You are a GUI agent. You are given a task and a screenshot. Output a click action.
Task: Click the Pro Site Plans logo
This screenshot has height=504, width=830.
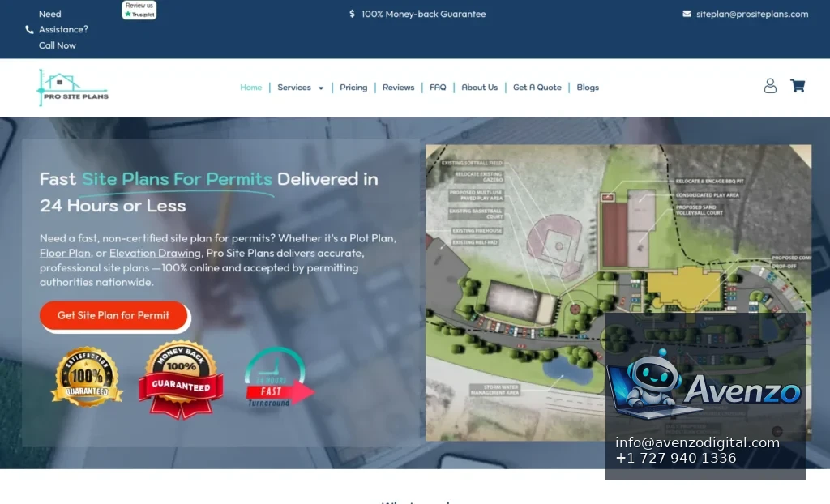tap(72, 88)
